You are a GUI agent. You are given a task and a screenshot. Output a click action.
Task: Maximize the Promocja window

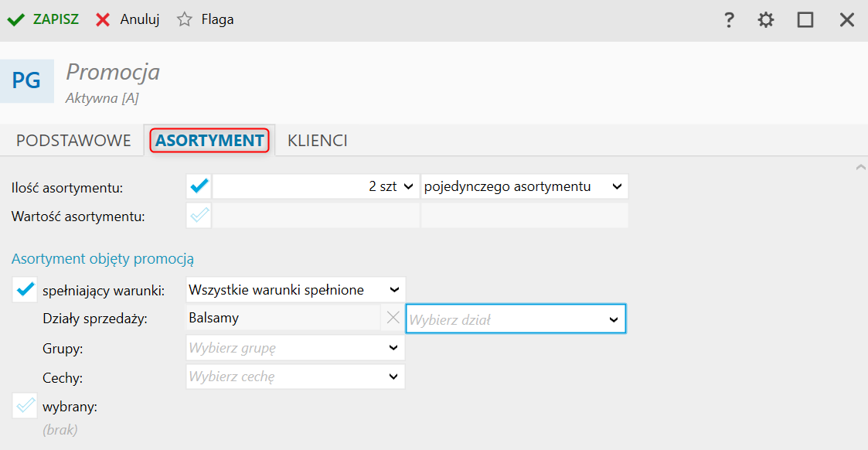(x=805, y=20)
